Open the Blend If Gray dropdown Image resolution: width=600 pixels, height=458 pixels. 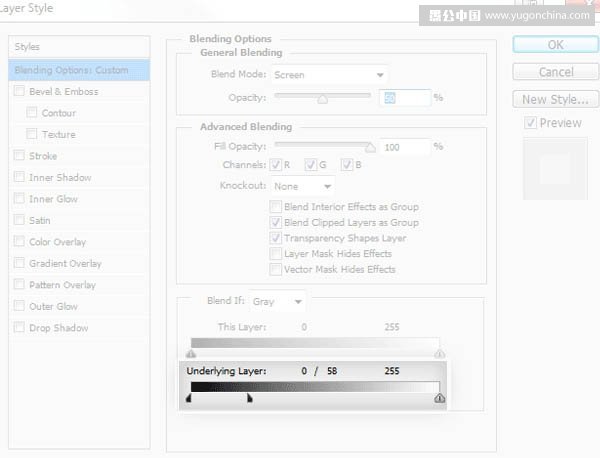click(278, 302)
